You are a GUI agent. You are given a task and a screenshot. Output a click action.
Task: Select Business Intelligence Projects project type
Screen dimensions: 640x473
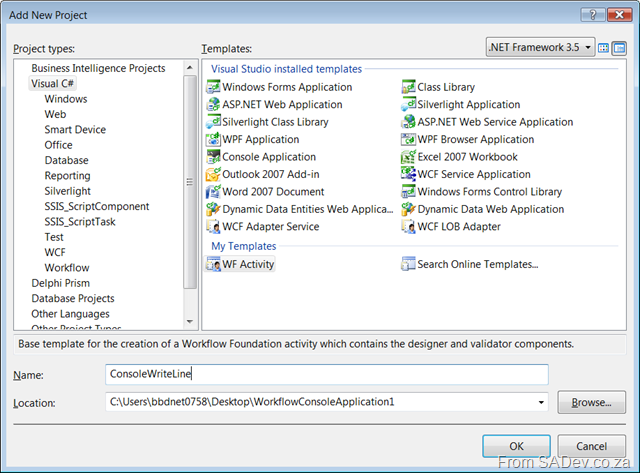(x=98, y=68)
